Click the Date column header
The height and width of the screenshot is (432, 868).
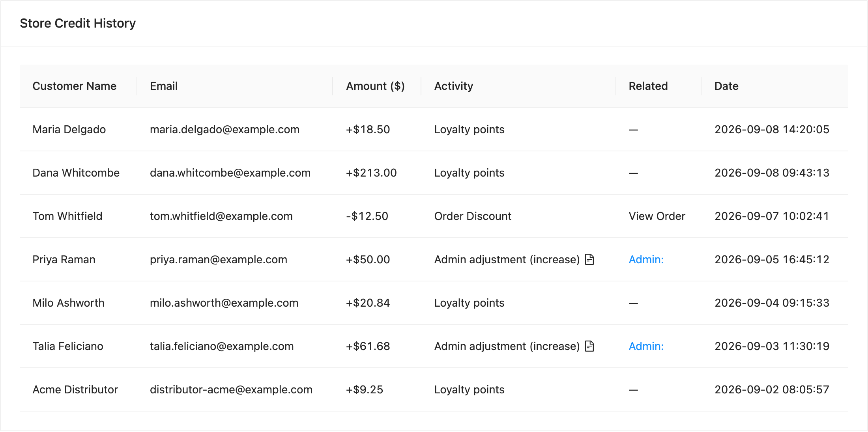click(726, 86)
